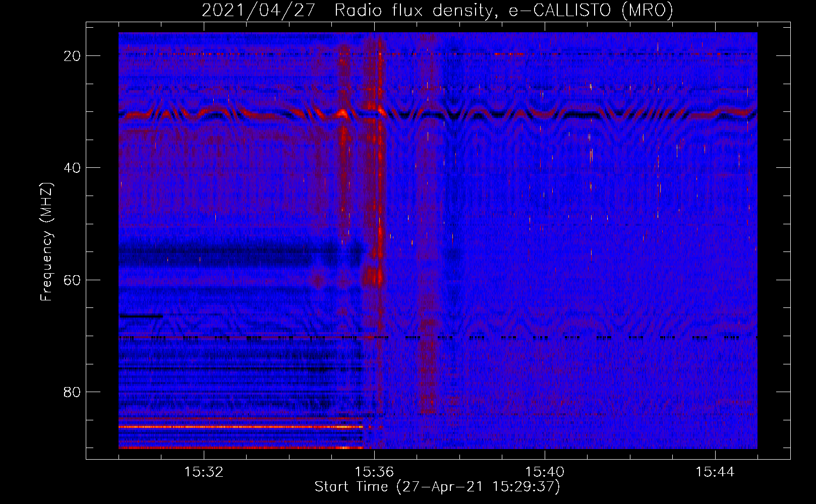This screenshot has width=816, height=504.
Task: Click the 'Frequency (MHZ)' axis label
Action: [x=46, y=242]
